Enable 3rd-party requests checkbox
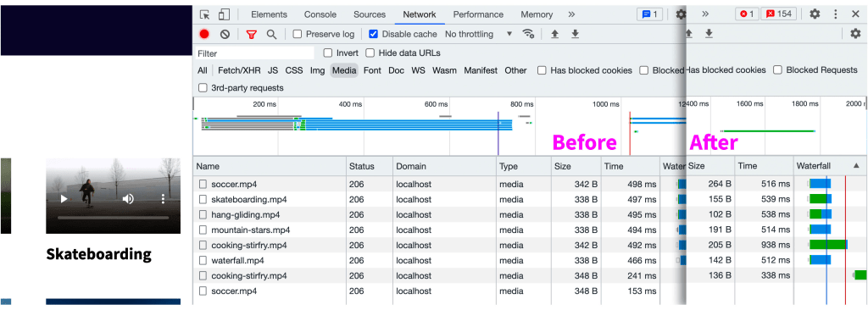 tap(203, 88)
